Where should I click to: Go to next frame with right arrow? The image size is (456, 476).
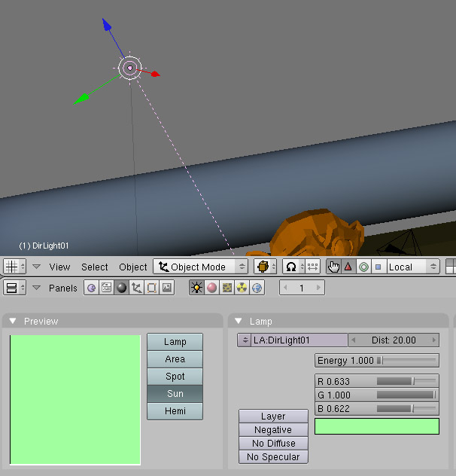point(318,288)
